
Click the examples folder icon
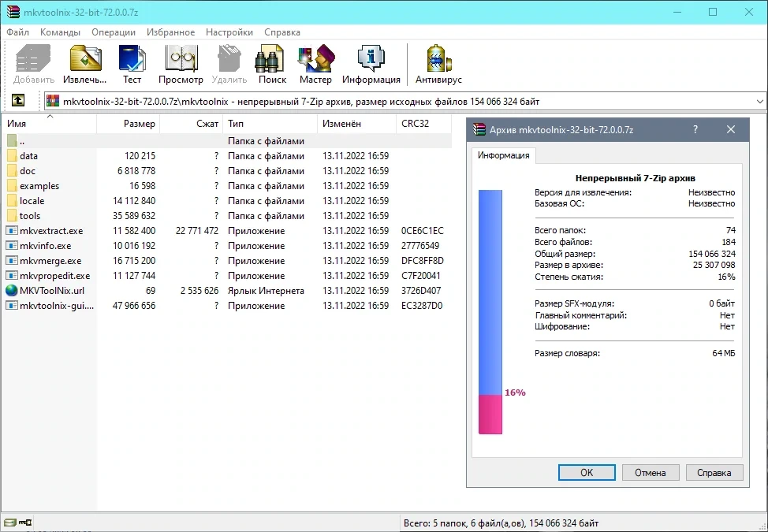[x=13, y=186]
